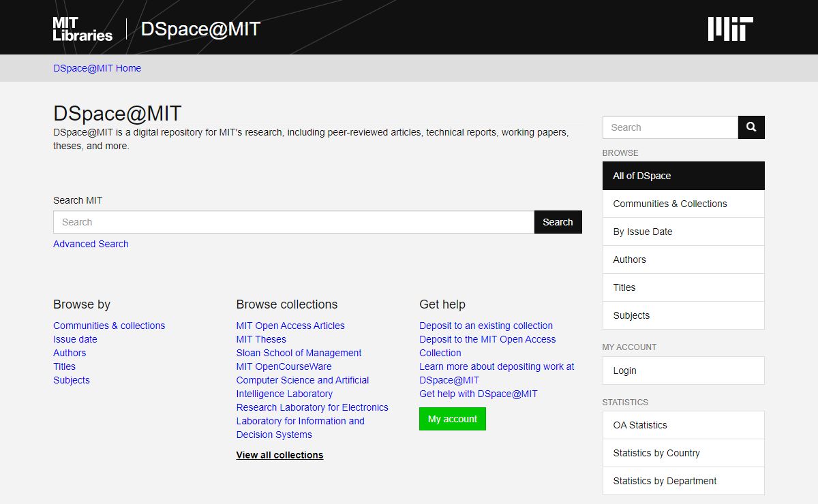Open Research Laboratory for Electronics collection
Viewport: 818px width, 504px height.
tap(312, 407)
